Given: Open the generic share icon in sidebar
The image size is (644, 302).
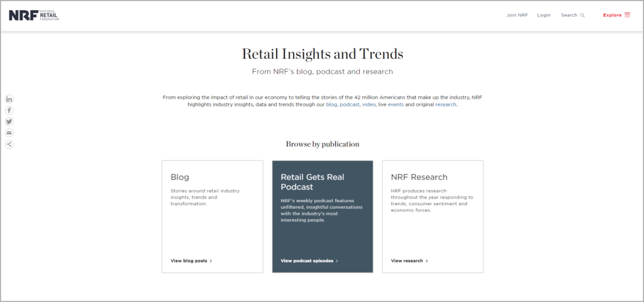Looking at the screenshot, I should tap(9, 144).
